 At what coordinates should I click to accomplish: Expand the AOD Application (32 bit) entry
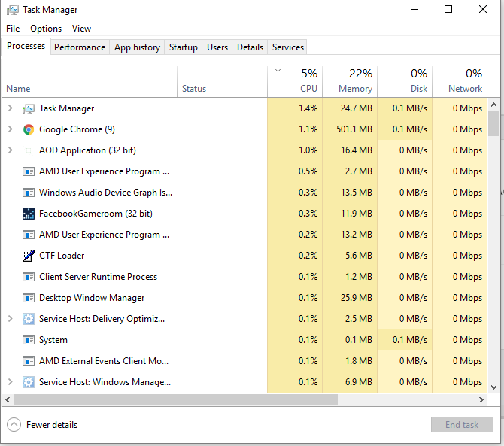[11, 150]
